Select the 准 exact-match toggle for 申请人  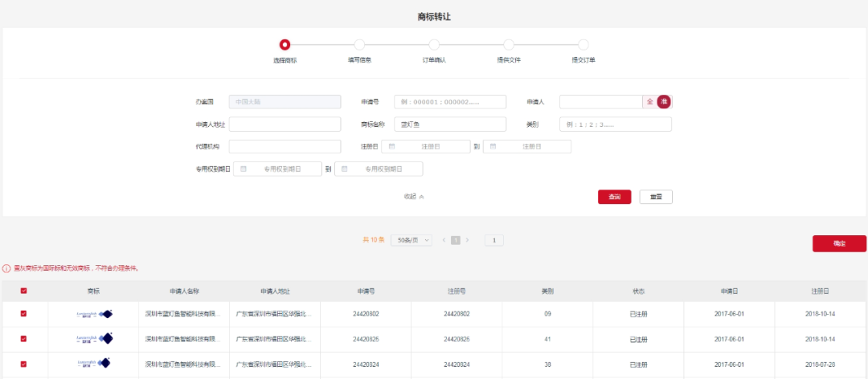(x=664, y=102)
